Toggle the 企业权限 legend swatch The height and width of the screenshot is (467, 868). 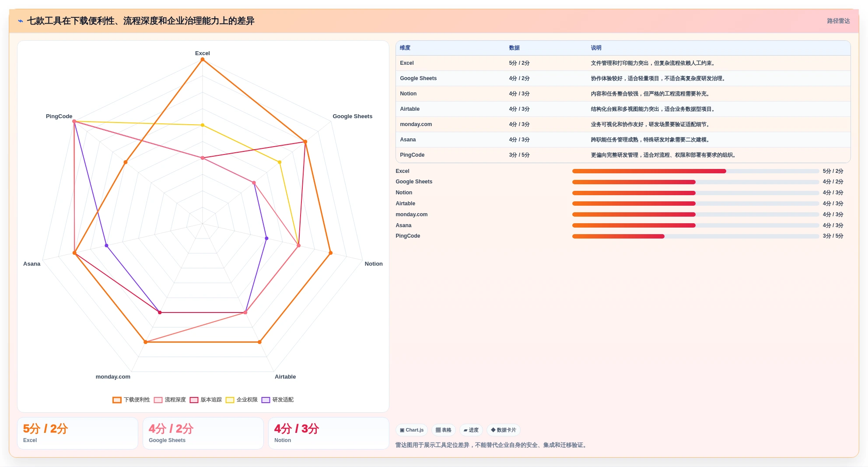click(x=230, y=400)
